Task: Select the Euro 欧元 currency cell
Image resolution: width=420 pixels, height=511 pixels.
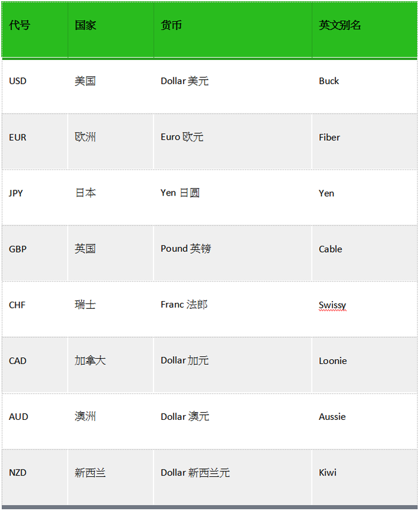Action: [182, 137]
